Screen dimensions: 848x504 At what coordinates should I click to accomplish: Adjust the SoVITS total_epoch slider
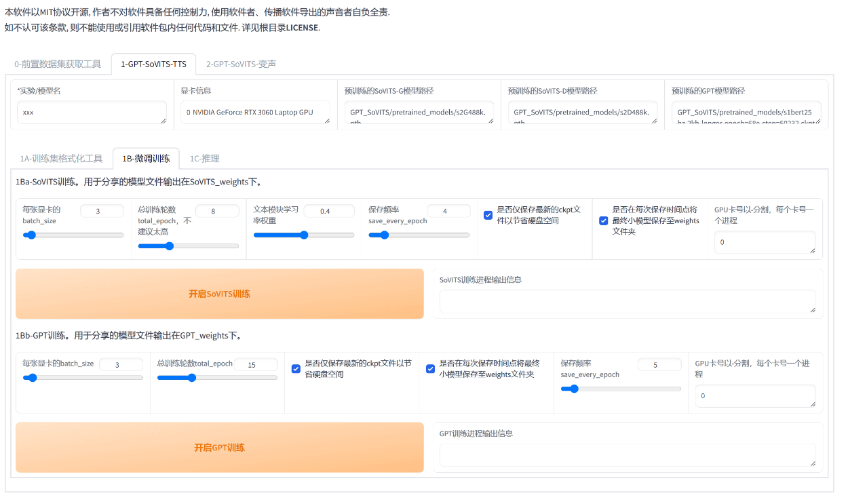tap(188, 246)
